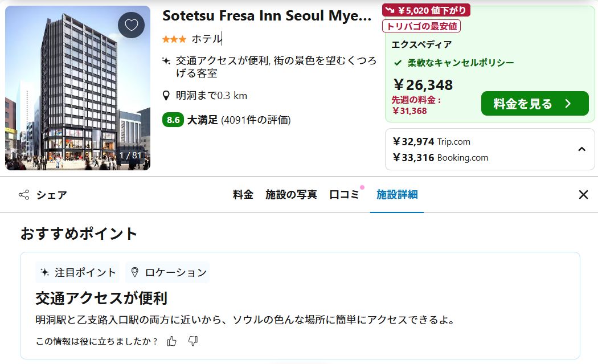Click the location pin icon near 明洞まで0.3 km
This screenshot has width=598, height=364.
tap(166, 96)
